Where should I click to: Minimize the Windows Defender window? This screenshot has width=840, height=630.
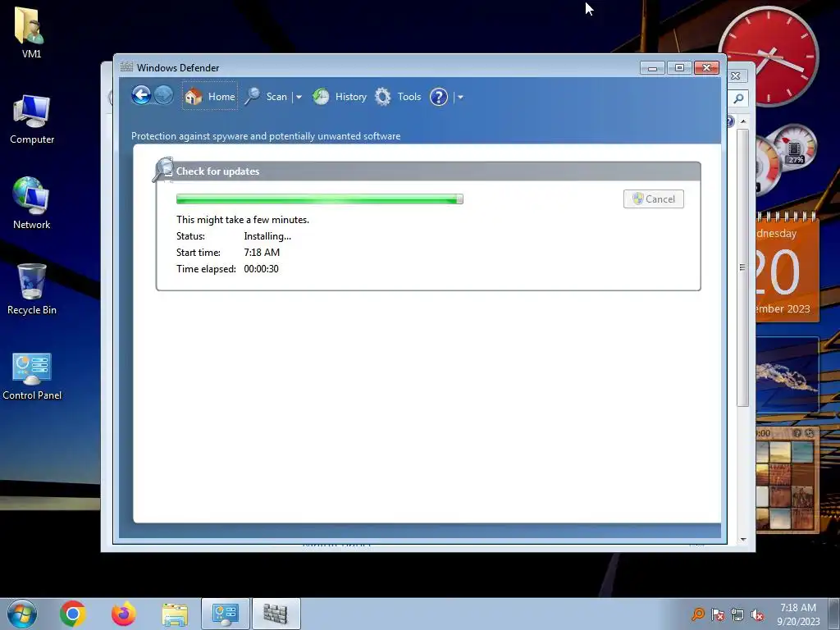click(x=652, y=68)
